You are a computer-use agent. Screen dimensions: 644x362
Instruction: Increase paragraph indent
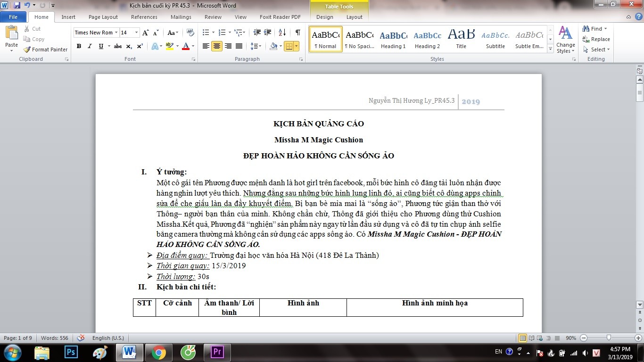(268, 33)
